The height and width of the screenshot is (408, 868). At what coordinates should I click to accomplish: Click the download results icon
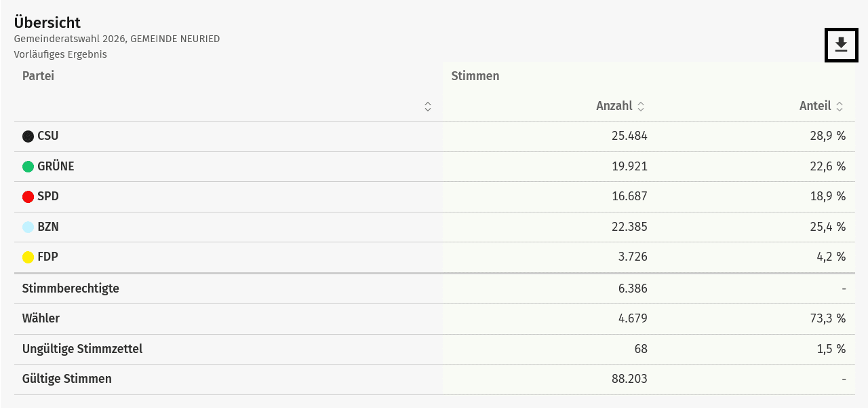[x=841, y=45]
